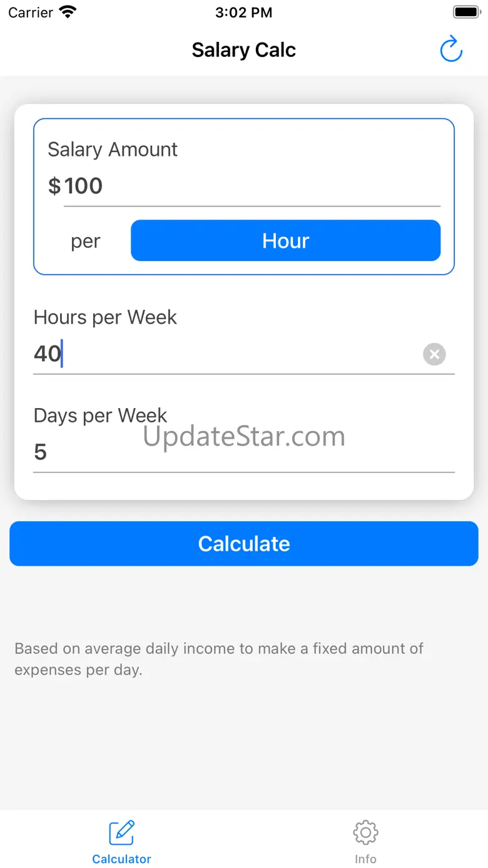This screenshot has width=488, height=868.
Task: Tap the dollar sign symbol
Action: click(x=54, y=186)
